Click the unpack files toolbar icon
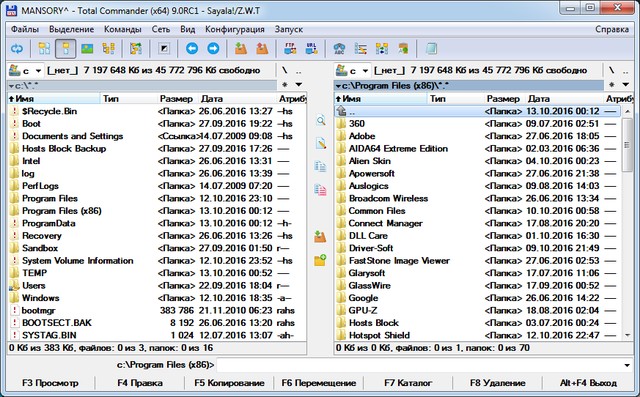The width and height of the screenshot is (640, 397). pyautogui.click(x=262, y=49)
